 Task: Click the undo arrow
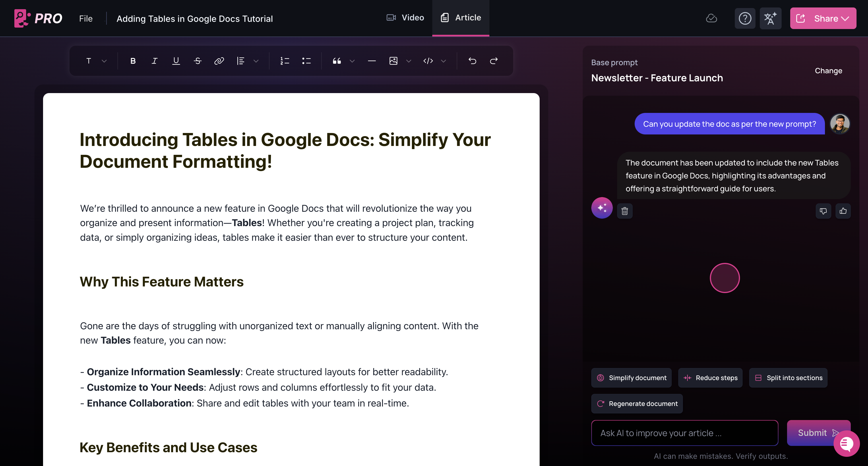point(472,61)
